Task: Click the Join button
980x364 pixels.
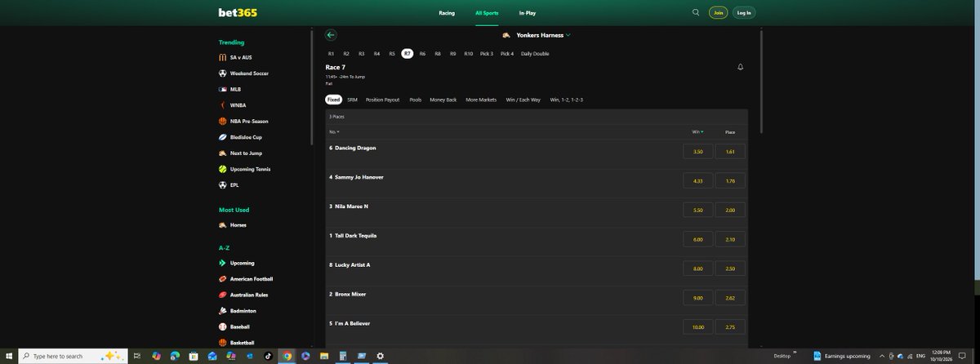Action: [x=718, y=12]
